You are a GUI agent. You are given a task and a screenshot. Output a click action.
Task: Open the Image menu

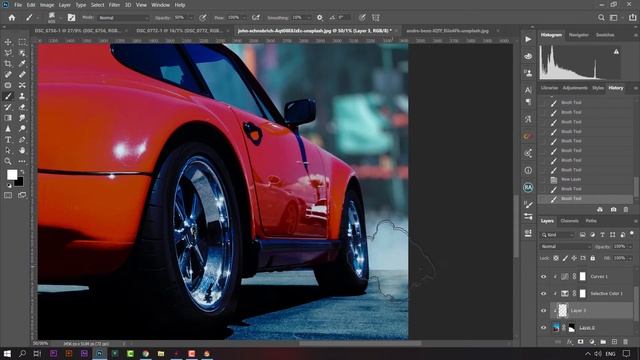point(47,5)
